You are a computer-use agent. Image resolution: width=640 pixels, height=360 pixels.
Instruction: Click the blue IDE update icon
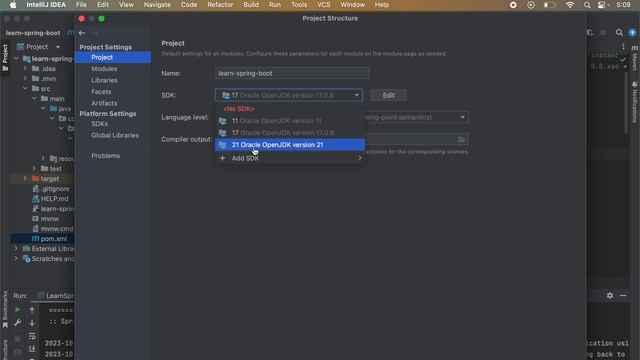click(x=632, y=33)
